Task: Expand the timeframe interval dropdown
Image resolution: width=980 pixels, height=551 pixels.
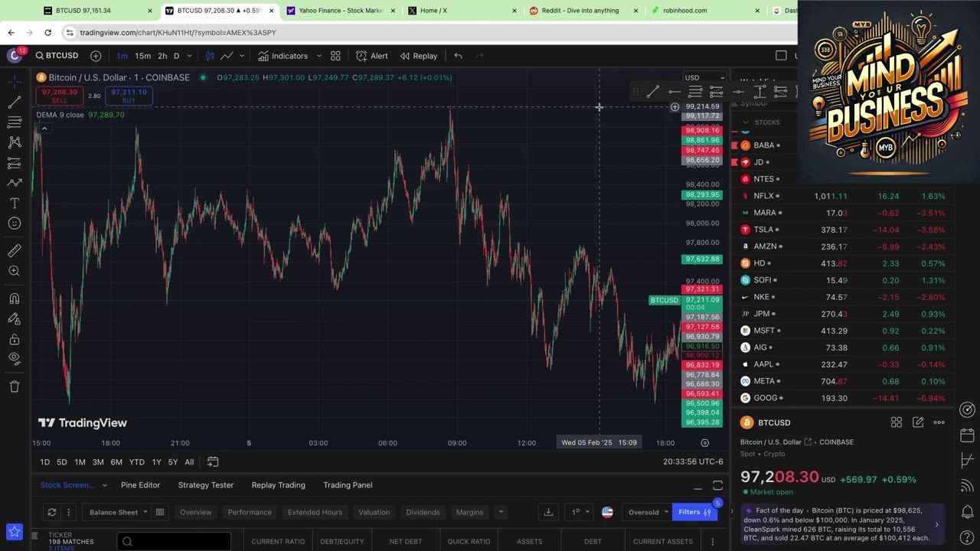Action: pos(189,56)
